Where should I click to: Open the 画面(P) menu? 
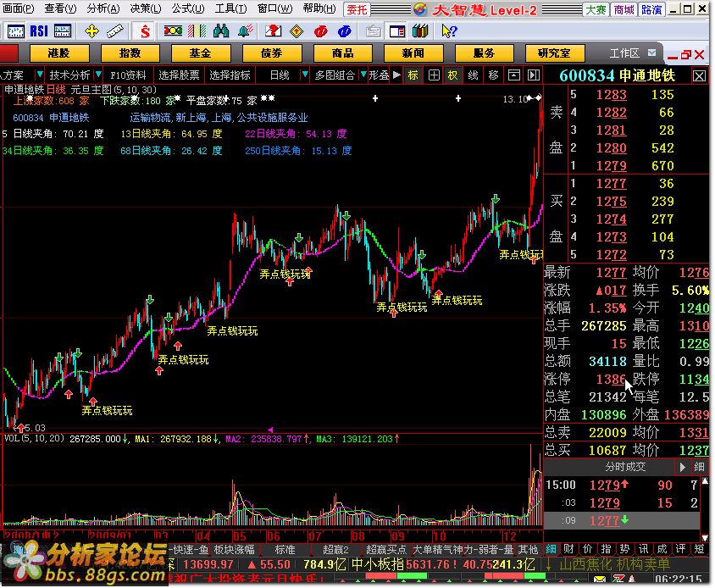19,8
